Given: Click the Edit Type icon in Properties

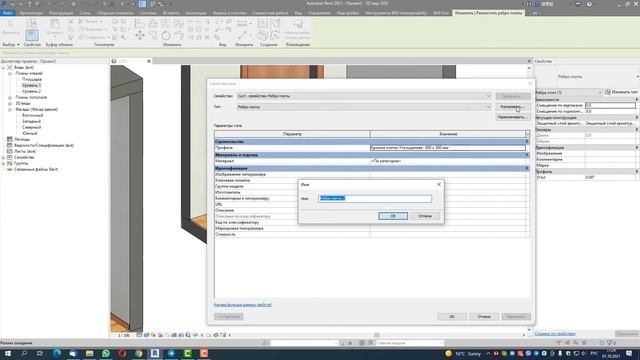Looking at the screenshot, I should click(608, 92).
